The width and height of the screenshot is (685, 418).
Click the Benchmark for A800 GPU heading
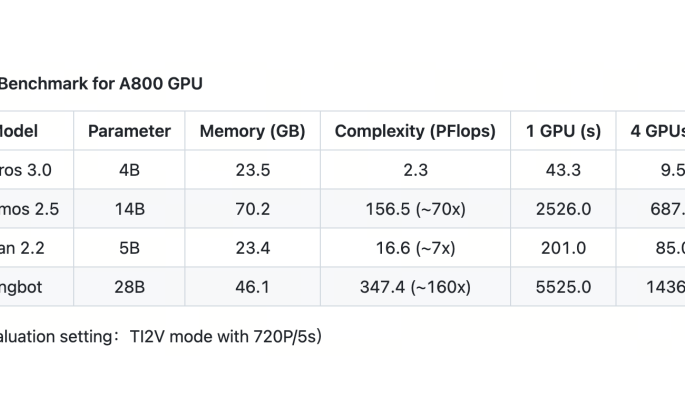point(100,84)
